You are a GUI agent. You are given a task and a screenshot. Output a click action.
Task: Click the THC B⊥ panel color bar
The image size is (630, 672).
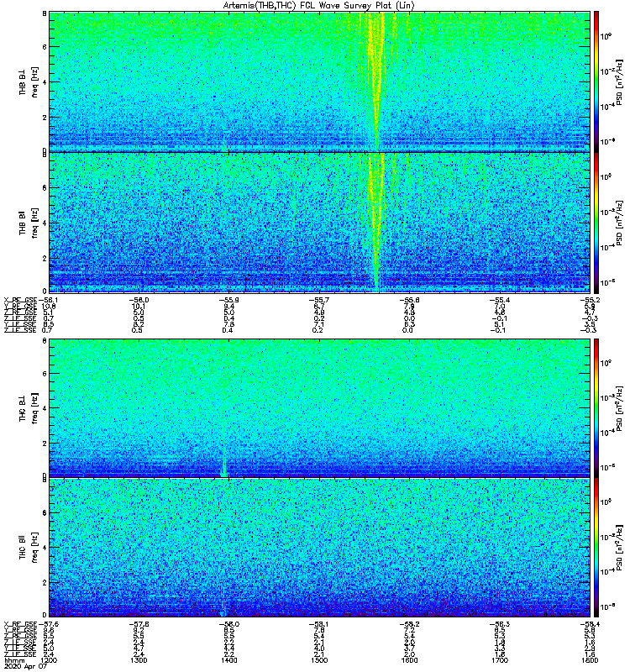click(596, 407)
